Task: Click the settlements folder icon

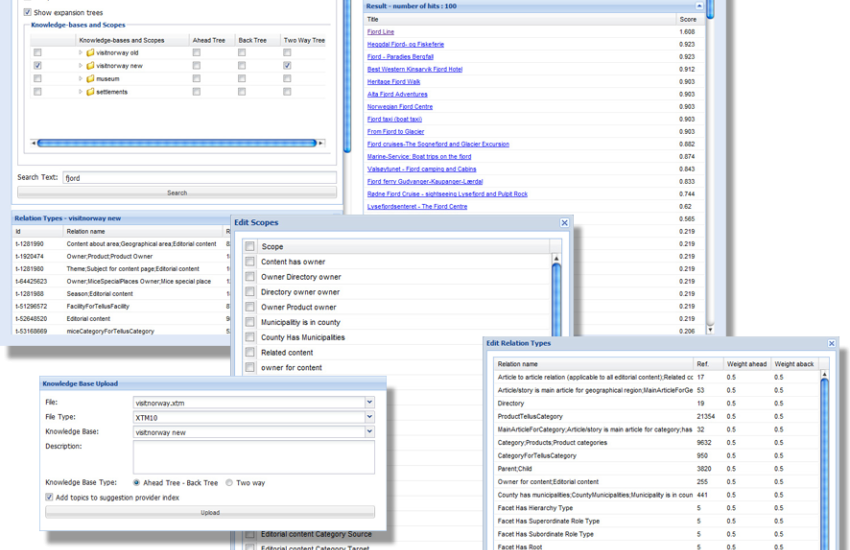Action: click(x=90, y=91)
